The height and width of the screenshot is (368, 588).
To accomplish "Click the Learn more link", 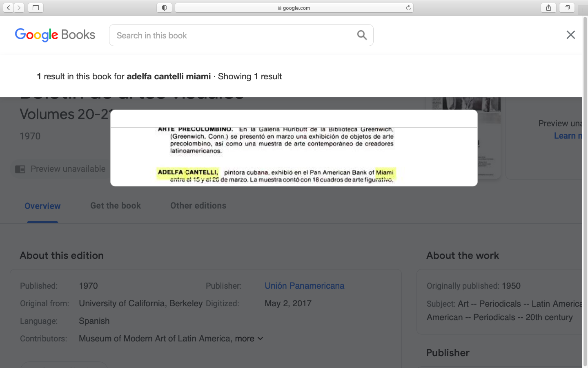I will (x=568, y=136).
